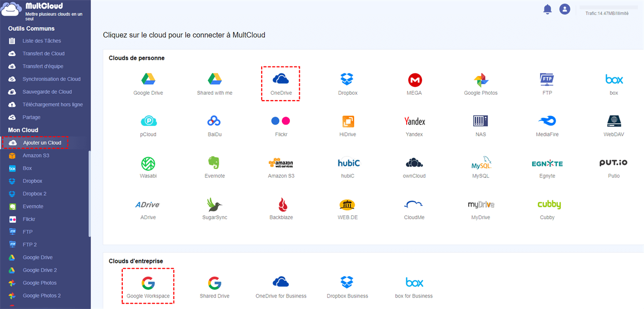Click the MediaFire icon
Image resolution: width=644 pixels, height=309 pixels.
[547, 121]
